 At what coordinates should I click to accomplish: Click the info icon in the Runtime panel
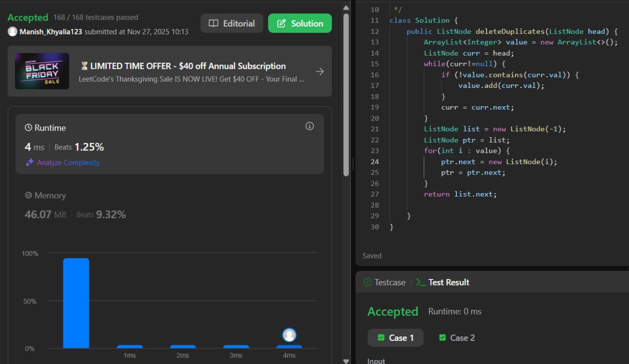309,126
